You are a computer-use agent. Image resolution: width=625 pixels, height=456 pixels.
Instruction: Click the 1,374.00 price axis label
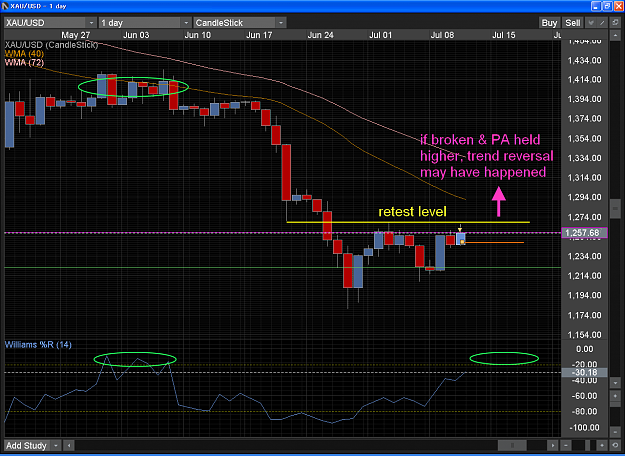coord(585,119)
